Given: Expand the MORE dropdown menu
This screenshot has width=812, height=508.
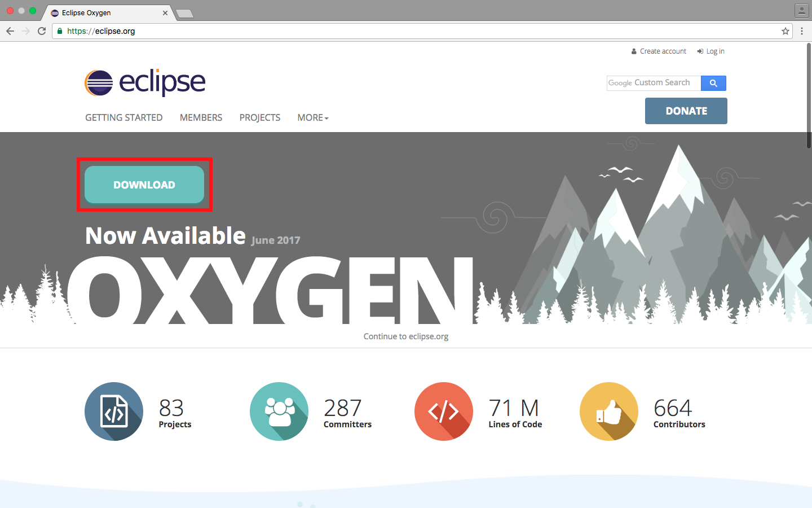Looking at the screenshot, I should coord(313,117).
